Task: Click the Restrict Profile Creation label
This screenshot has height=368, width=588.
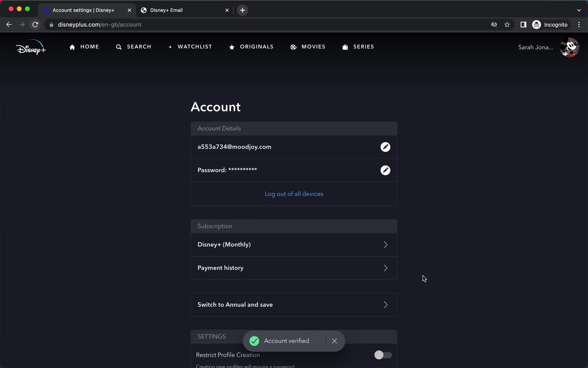Action: (x=228, y=355)
